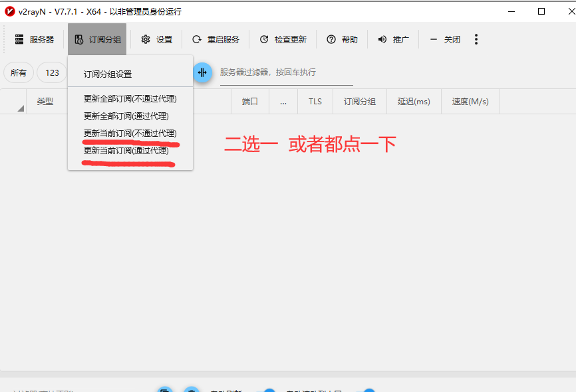Click the subscription group (订阅分组) toolbar icon
This screenshot has width=576, height=392.
[79, 40]
